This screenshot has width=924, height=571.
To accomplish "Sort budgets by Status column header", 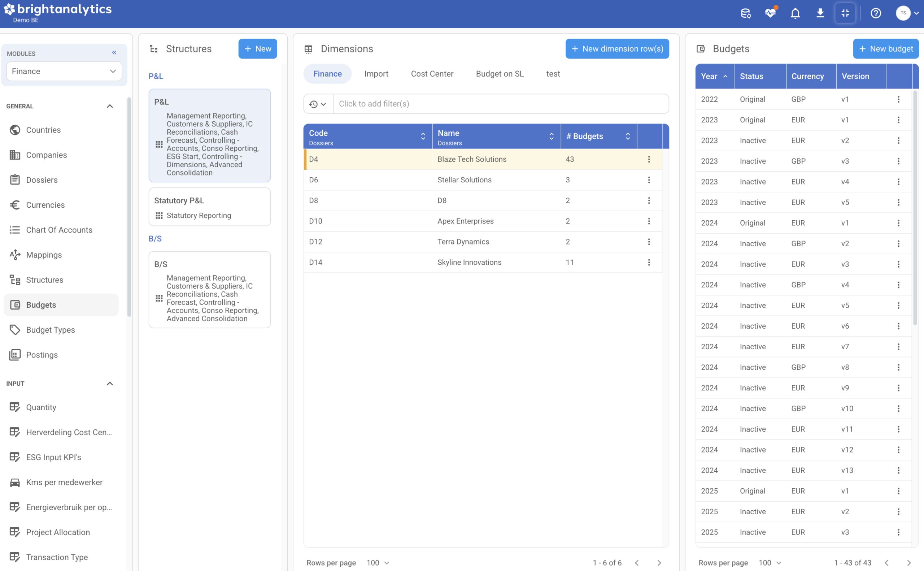I will point(760,76).
